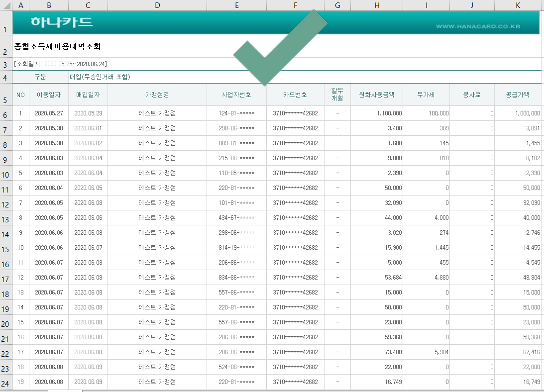Screen dimensions: 544x392
Task: Click the 할부개월 header cell
Action: [337, 95]
